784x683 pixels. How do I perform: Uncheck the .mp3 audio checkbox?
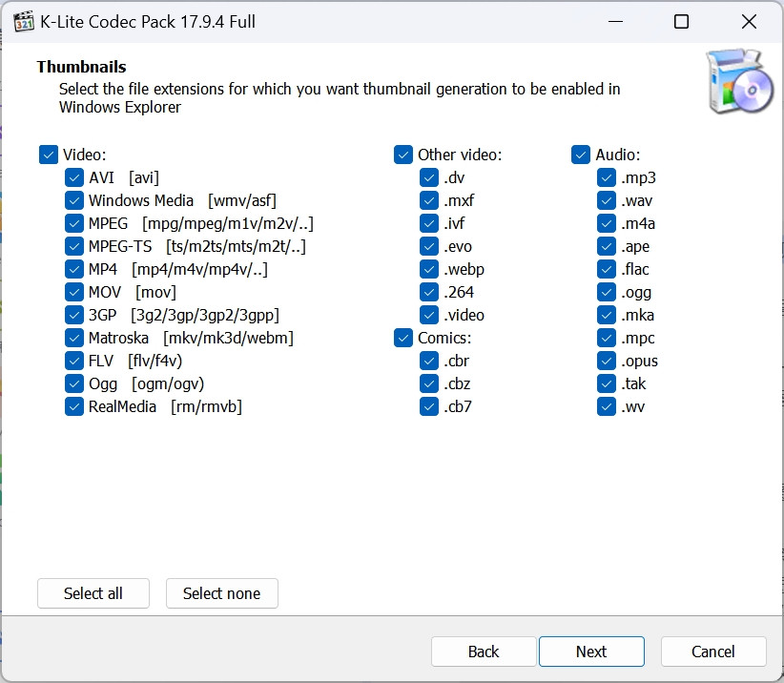[607, 177]
